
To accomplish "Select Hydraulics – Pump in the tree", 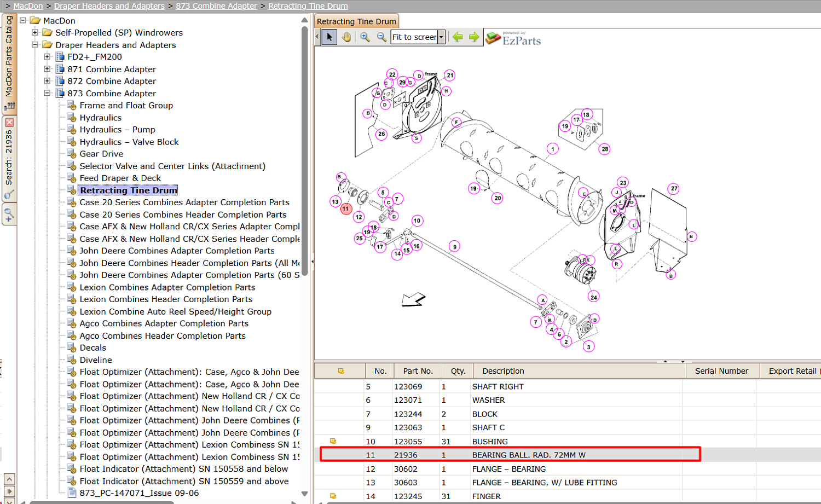I will coord(117,130).
